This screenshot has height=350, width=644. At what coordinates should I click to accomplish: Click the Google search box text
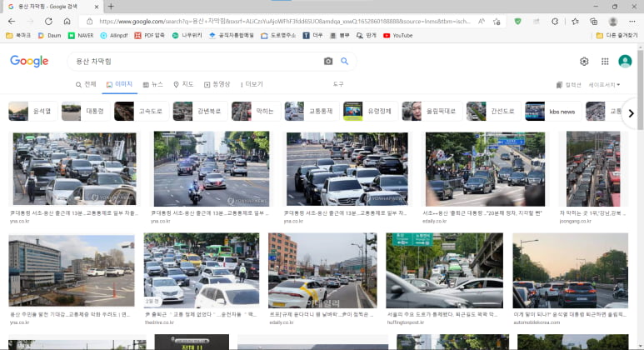tap(93, 61)
